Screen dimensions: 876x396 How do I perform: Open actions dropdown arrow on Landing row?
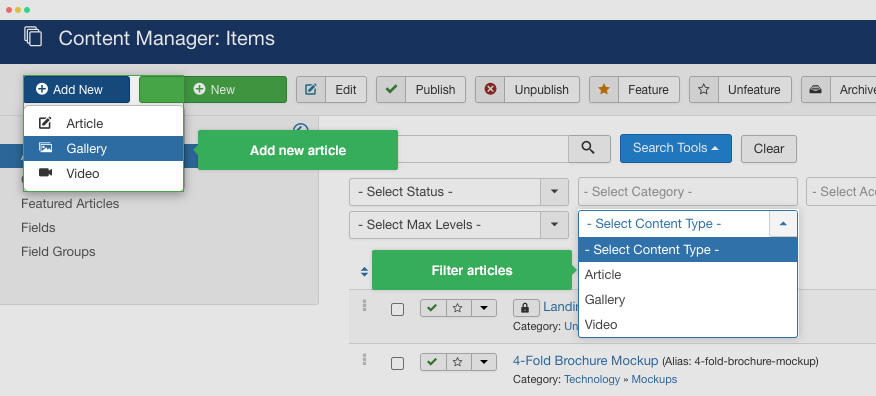pyautogui.click(x=484, y=308)
